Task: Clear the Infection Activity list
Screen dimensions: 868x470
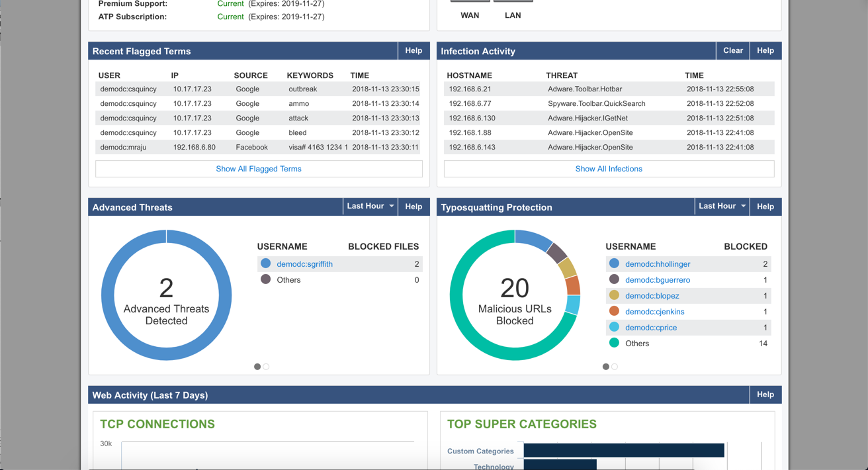Action: click(x=732, y=51)
